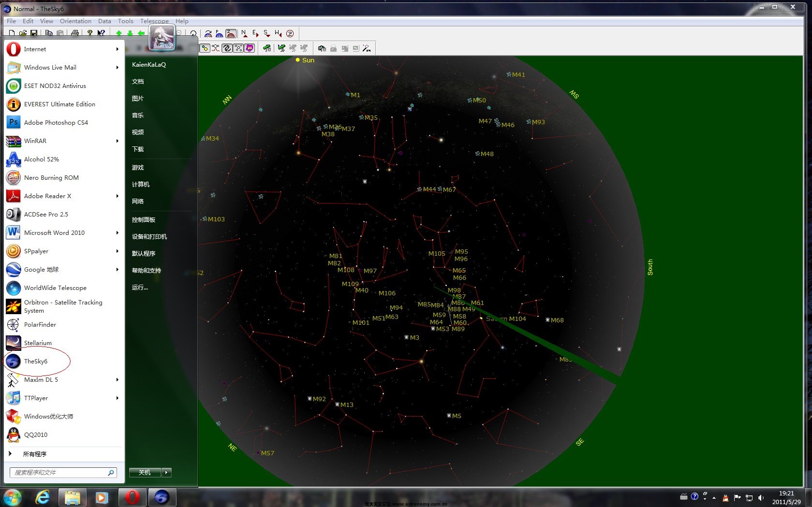Viewport: 812px width, 507px height.
Task: Open Adobe Photoshop CS4 from Start menu
Action: [64, 122]
